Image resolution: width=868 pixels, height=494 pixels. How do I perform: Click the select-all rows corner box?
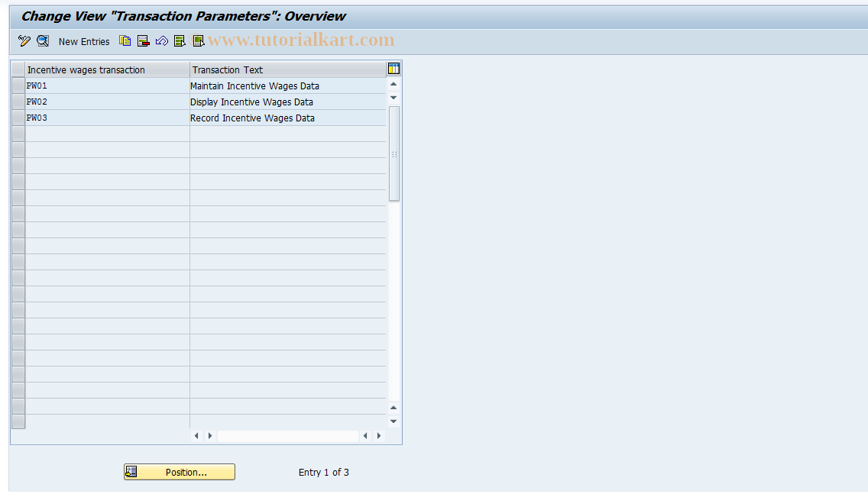(18, 69)
